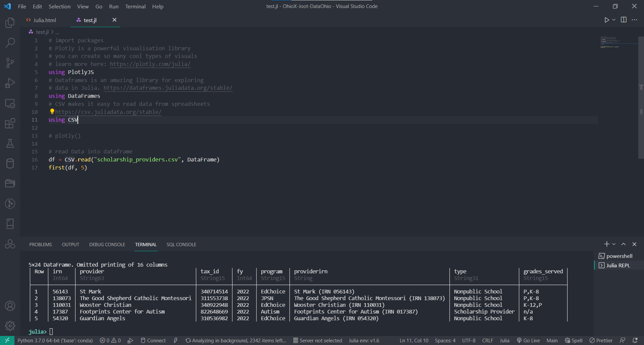Start Go Live server
Viewport: 644px width, 345px height.
tap(528, 340)
